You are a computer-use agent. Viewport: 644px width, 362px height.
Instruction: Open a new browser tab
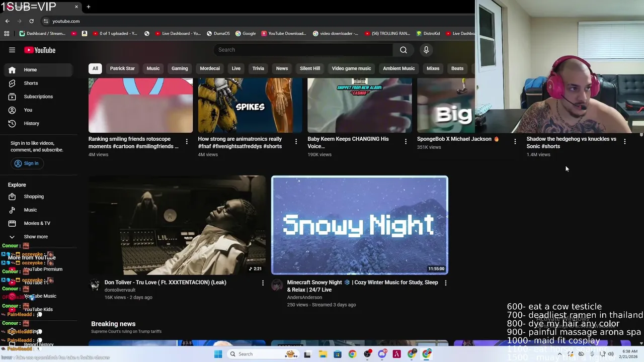(x=89, y=7)
